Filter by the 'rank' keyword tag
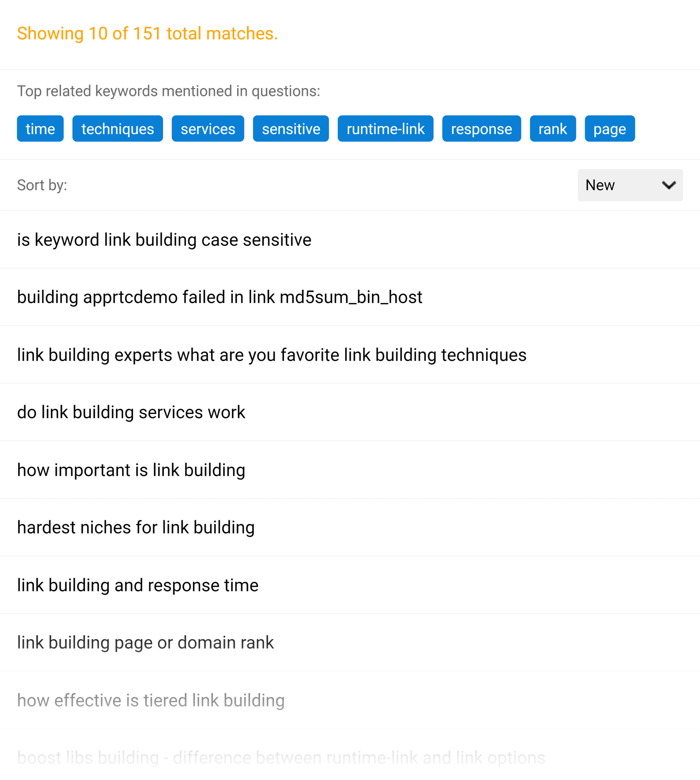This screenshot has height=780, width=700. click(x=553, y=128)
